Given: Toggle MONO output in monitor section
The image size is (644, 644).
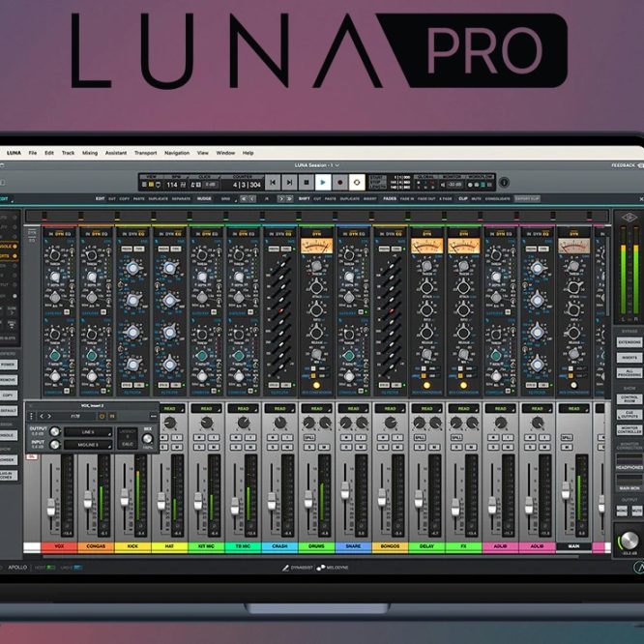Looking at the screenshot, I should 622,511.
